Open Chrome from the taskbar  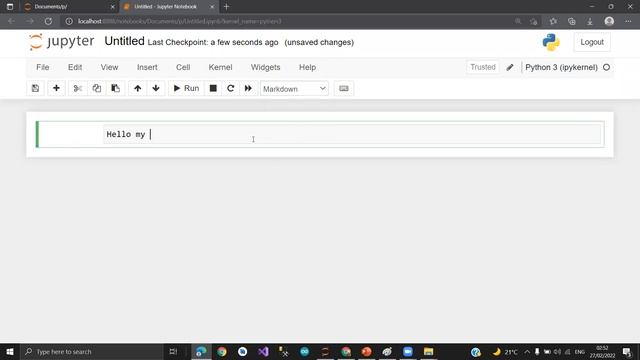[222, 351]
